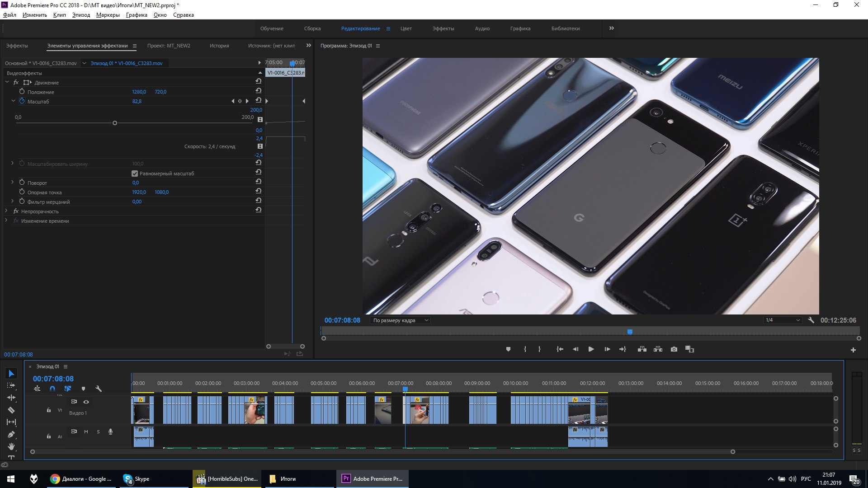Open Program monitor settings wrench
The image size is (868, 488).
(x=811, y=320)
